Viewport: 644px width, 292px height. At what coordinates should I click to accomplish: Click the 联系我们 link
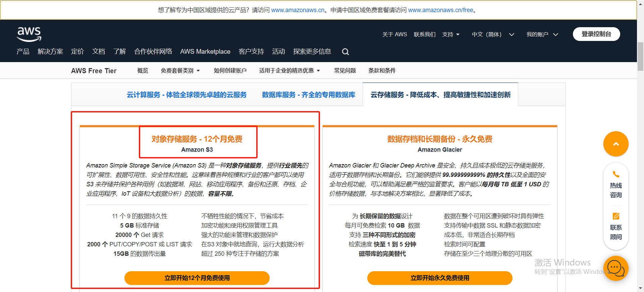point(425,34)
